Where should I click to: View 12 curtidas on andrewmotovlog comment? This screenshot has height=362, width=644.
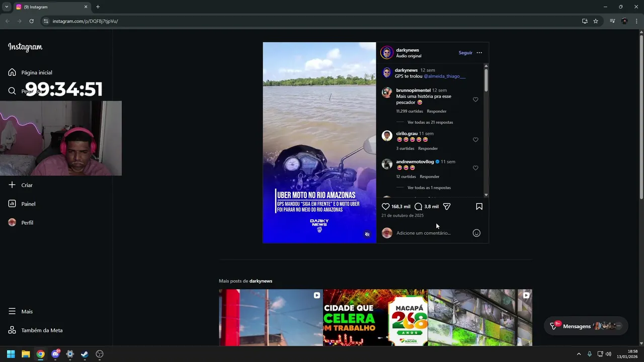coord(406,176)
